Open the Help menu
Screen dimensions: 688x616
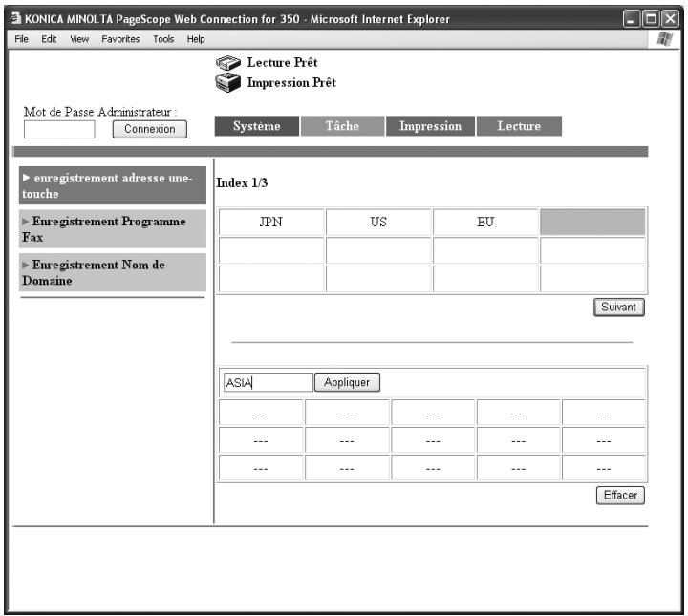click(x=196, y=39)
